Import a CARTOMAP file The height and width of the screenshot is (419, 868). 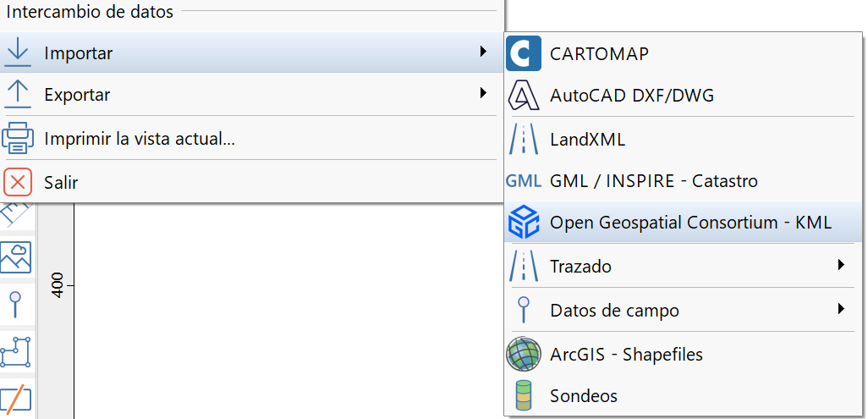coord(684,54)
